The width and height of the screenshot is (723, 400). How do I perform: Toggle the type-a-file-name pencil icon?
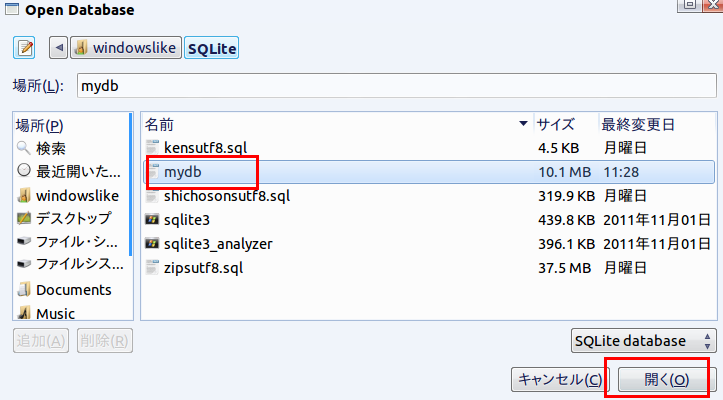26,47
